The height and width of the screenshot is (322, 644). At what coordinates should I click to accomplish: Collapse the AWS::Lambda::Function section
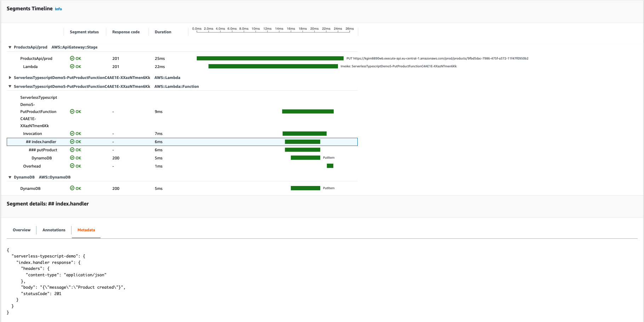(x=10, y=86)
